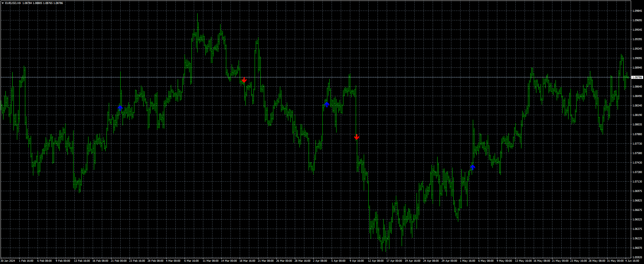
Task: Click the 28 May 08:00 time label
Action: (597, 261)
